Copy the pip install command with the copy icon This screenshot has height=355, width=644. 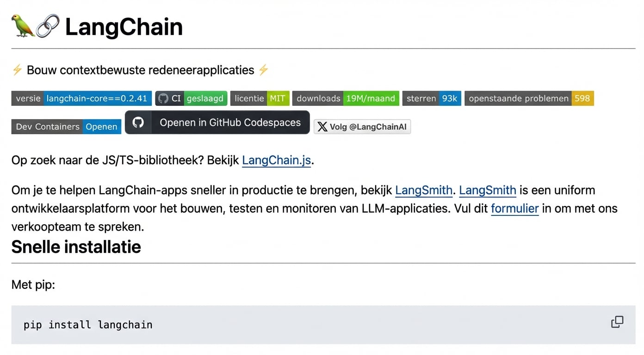[617, 322]
